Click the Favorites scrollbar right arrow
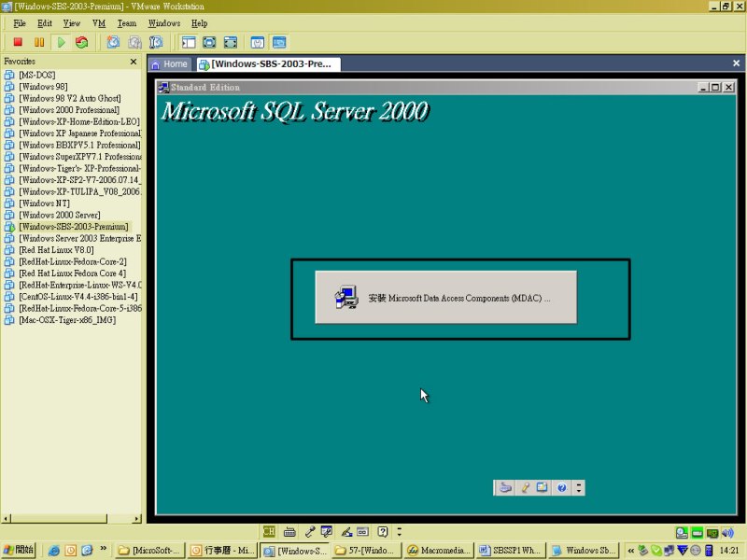 (x=137, y=518)
